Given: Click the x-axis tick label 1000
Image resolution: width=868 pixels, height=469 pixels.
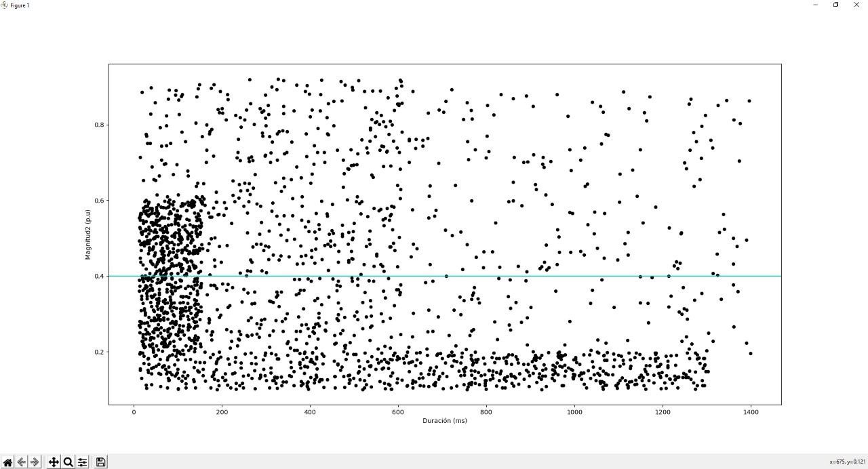Looking at the screenshot, I should (574, 411).
